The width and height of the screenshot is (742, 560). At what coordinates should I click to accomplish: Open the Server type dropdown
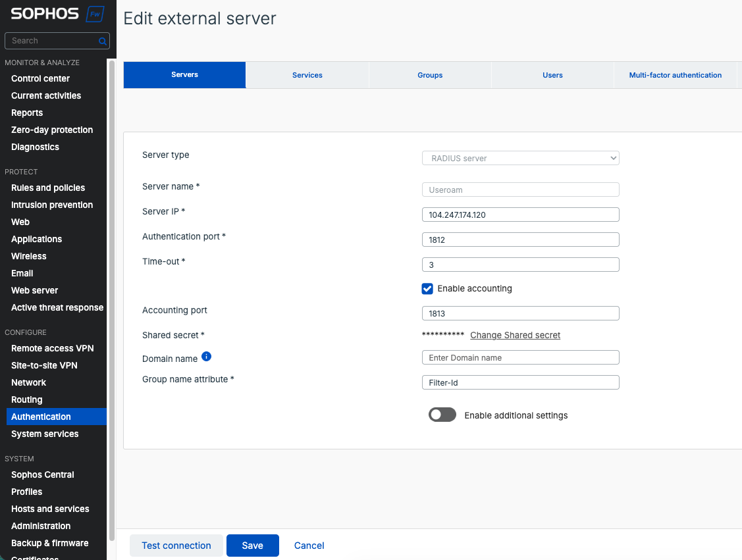(x=521, y=158)
